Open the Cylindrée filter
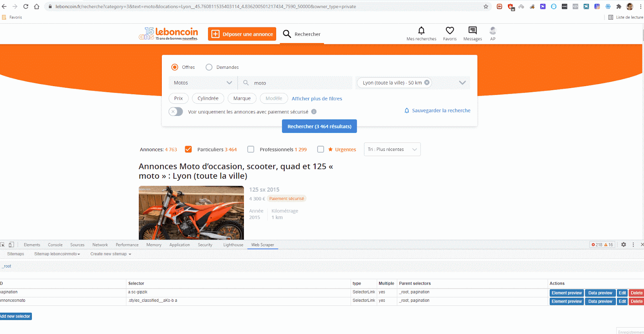This screenshot has height=334, width=644. coord(208,98)
